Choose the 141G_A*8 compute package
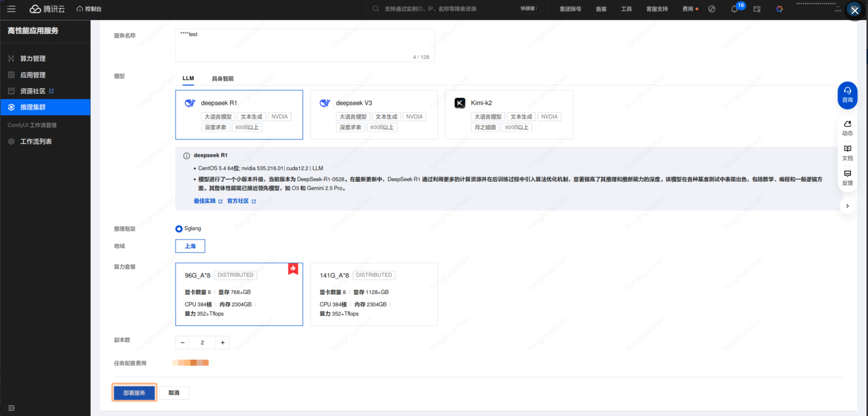 click(374, 294)
